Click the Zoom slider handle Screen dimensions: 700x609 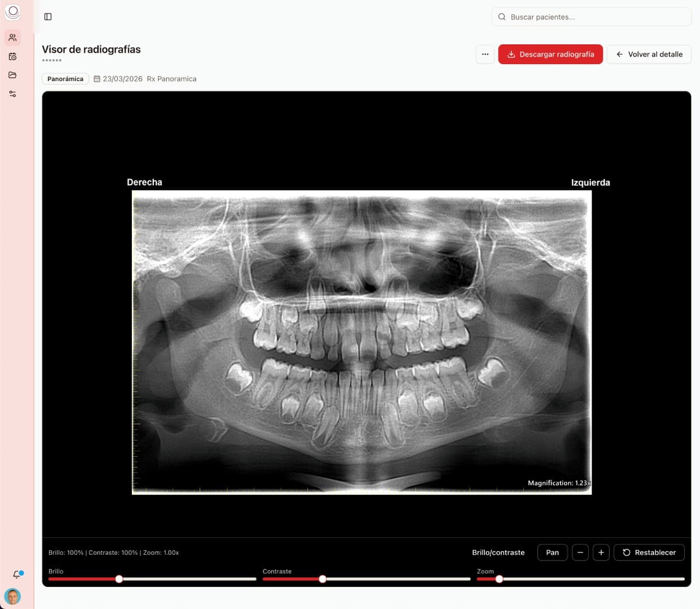coord(499,579)
